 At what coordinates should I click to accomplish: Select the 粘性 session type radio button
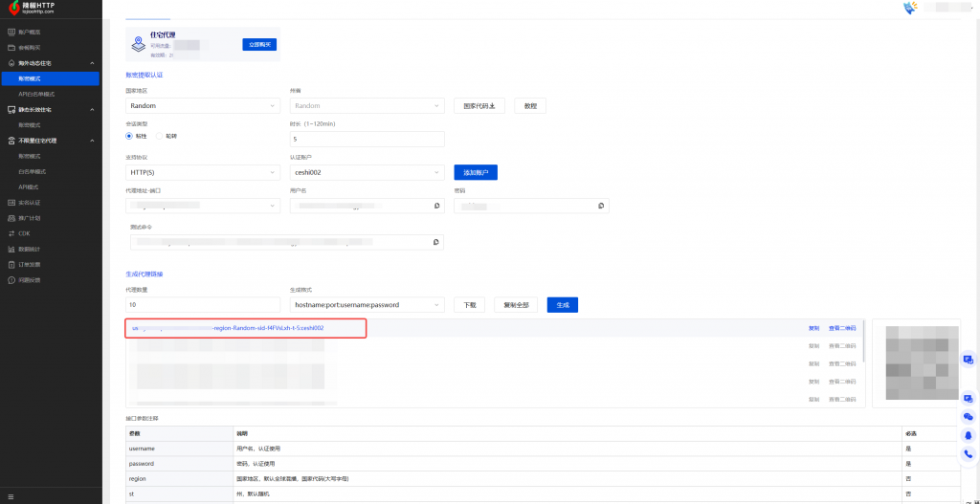[130, 136]
